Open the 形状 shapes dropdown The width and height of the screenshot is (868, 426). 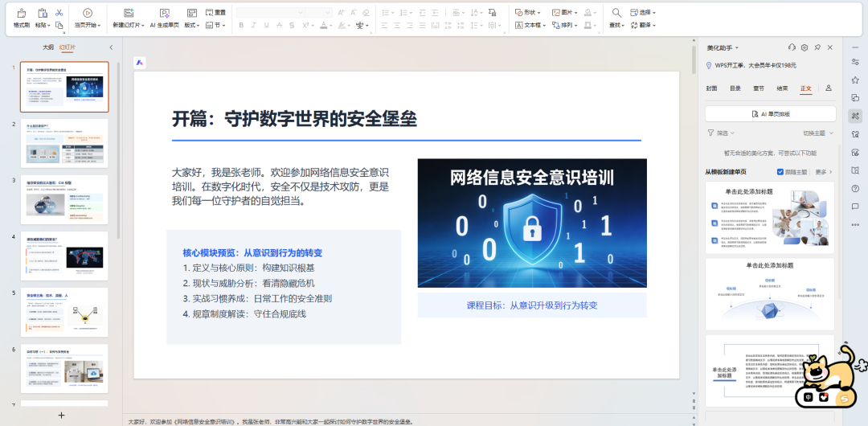tap(527, 12)
